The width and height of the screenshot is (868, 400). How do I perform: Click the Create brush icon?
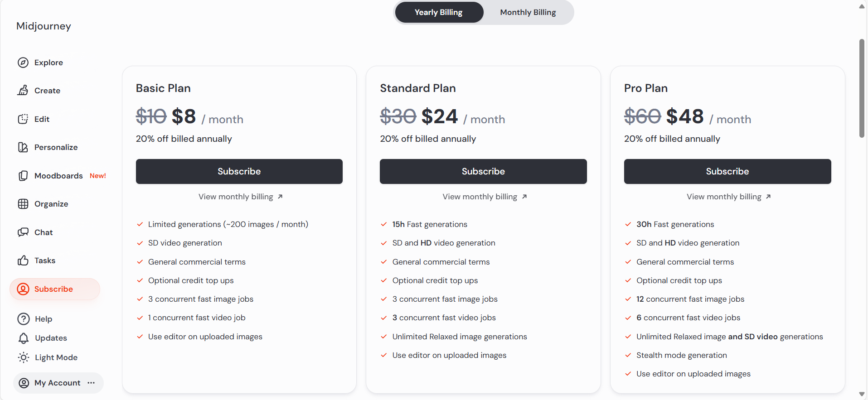pos(23,91)
